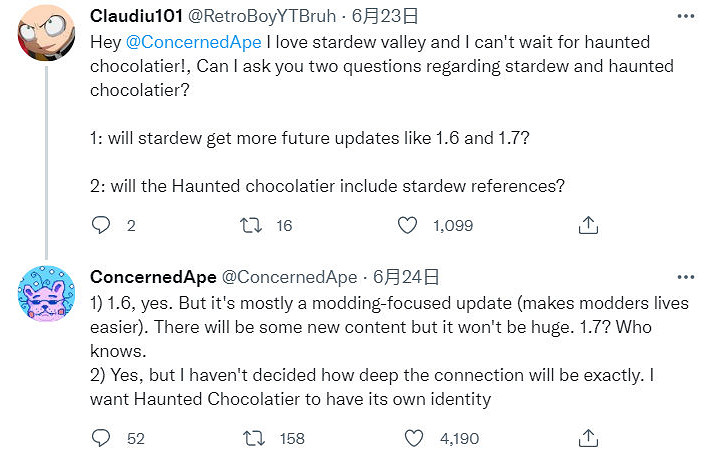Open ConcernedApe's profile avatar

click(x=45, y=296)
